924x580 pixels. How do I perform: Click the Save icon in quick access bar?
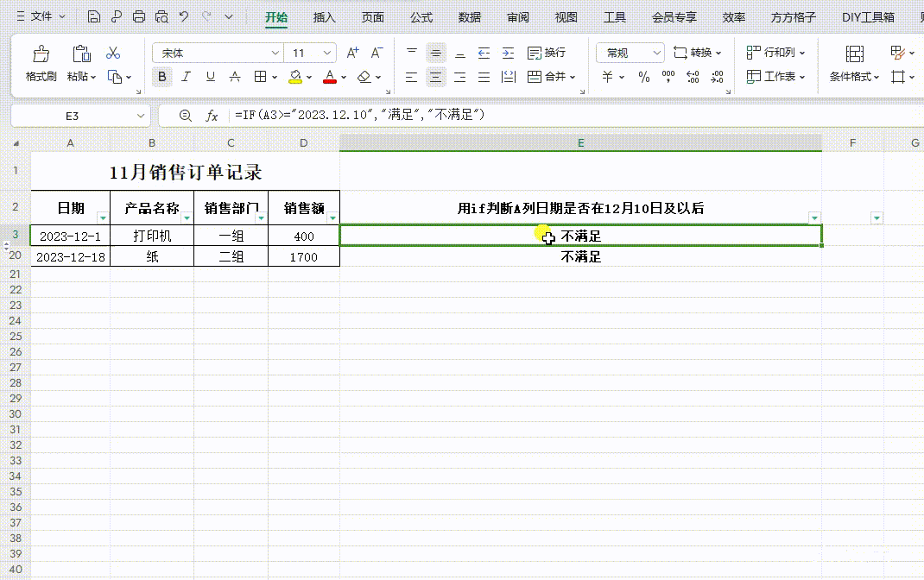tap(94, 16)
